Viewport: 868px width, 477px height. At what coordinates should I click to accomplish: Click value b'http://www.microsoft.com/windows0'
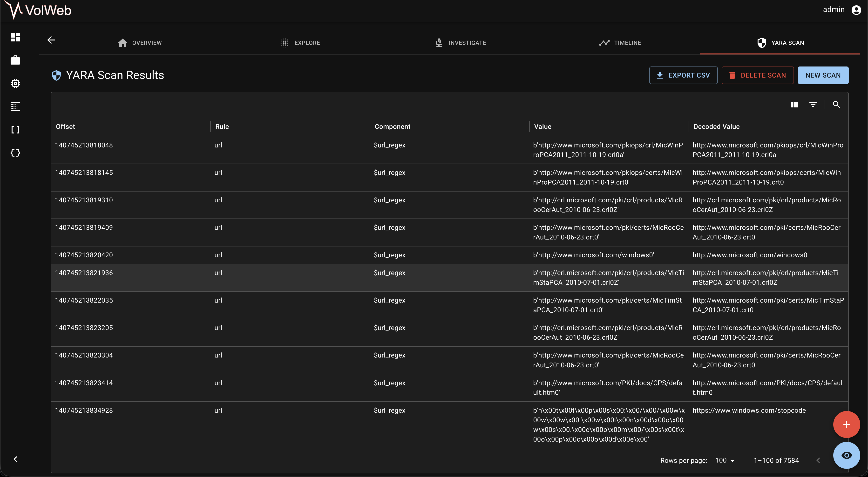[593, 255]
